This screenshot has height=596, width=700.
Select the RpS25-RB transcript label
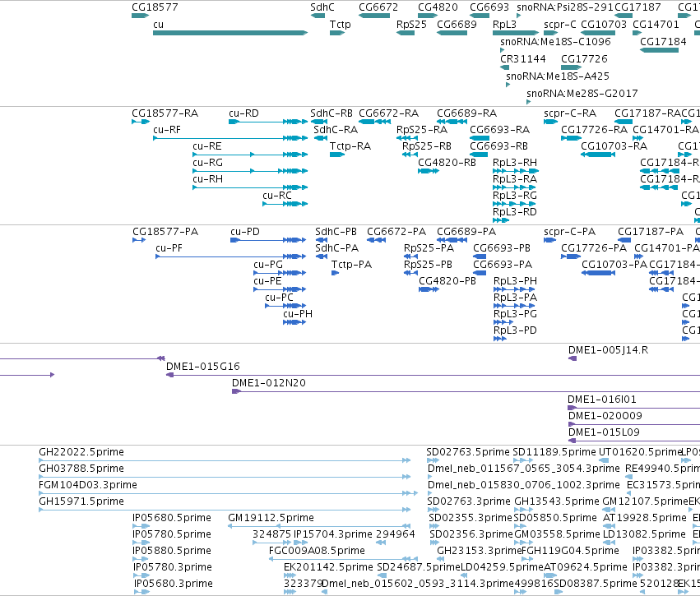426,146
